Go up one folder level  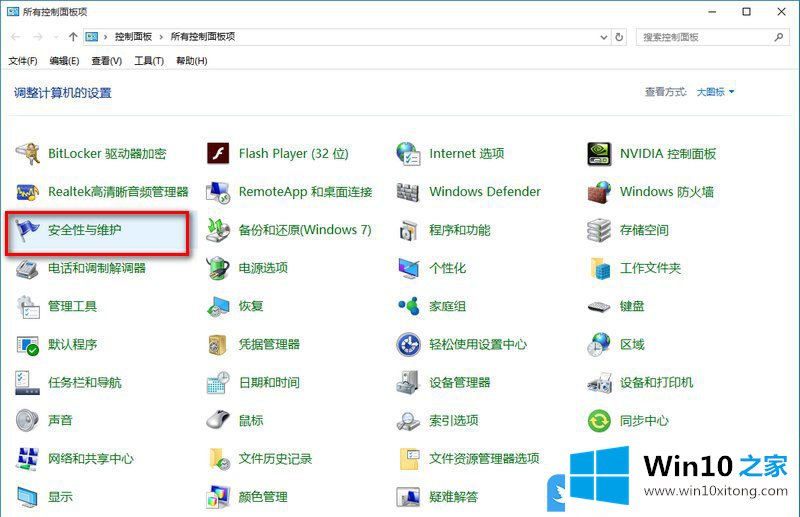tap(73, 37)
